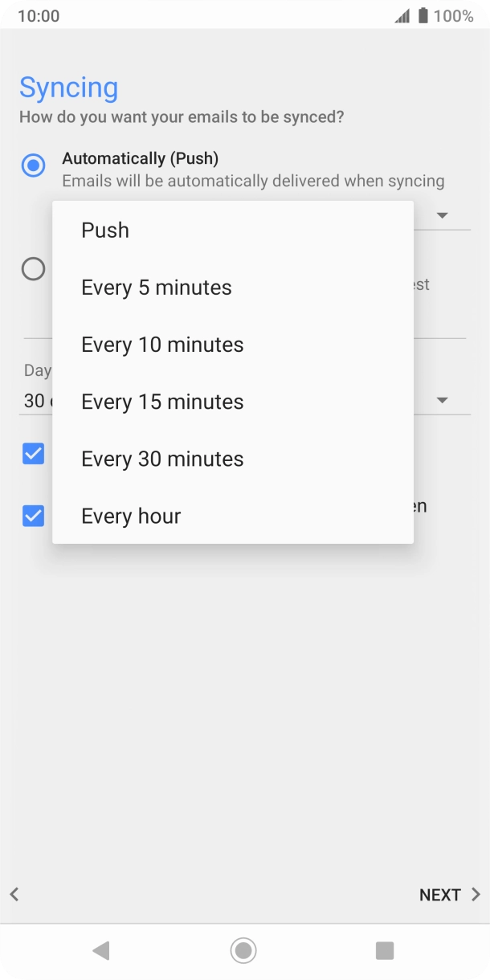Tap the back triangle in navigation bar
The width and height of the screenshot is (490, 980).
100,950
